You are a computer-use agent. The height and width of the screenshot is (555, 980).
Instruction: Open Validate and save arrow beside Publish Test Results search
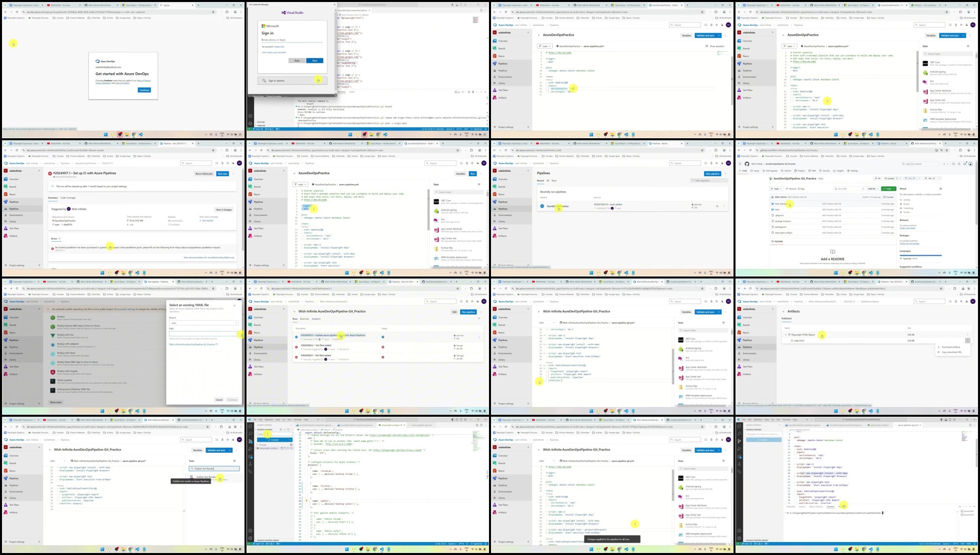point(230,450)
